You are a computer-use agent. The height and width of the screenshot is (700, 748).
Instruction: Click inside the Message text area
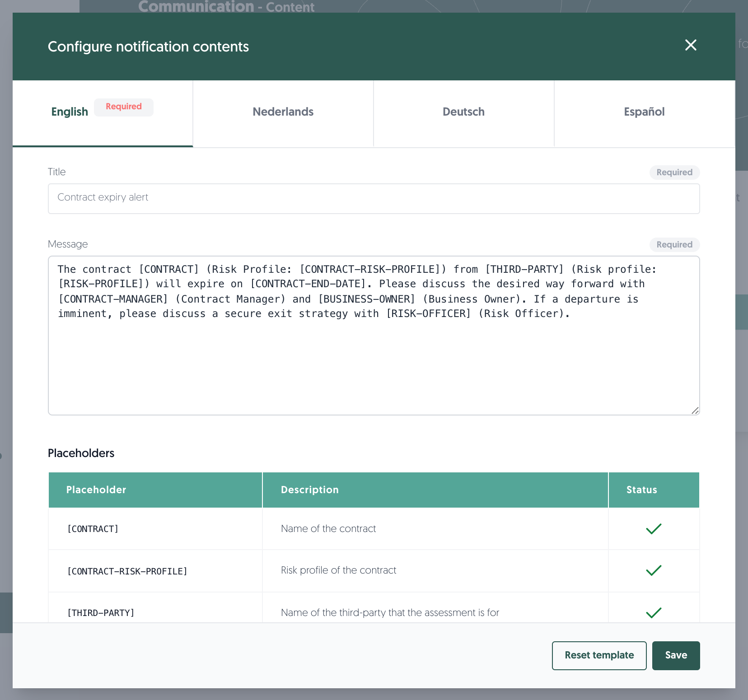374,336
